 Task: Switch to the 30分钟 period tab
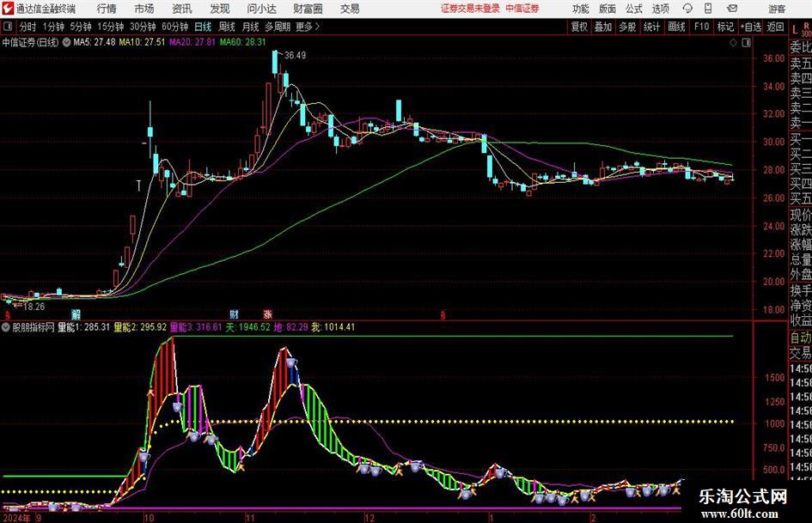coord(143,27)
